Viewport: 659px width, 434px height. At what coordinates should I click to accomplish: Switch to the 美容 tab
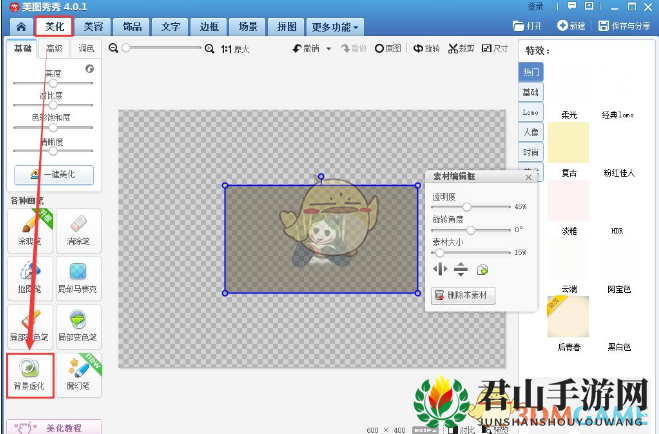click(x=93, y=27)
